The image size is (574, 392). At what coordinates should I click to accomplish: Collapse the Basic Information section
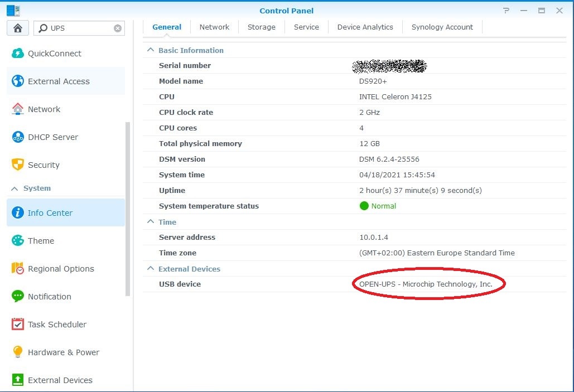[150, 50]
